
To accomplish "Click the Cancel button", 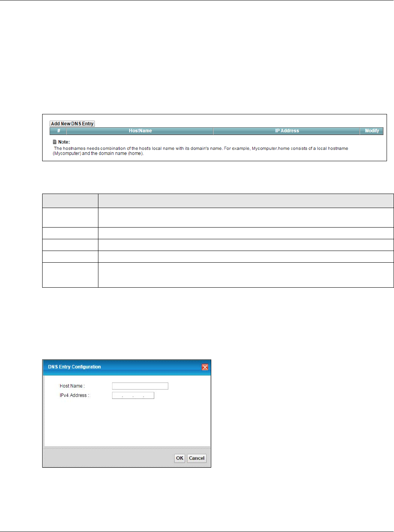I will click(197, 458).
